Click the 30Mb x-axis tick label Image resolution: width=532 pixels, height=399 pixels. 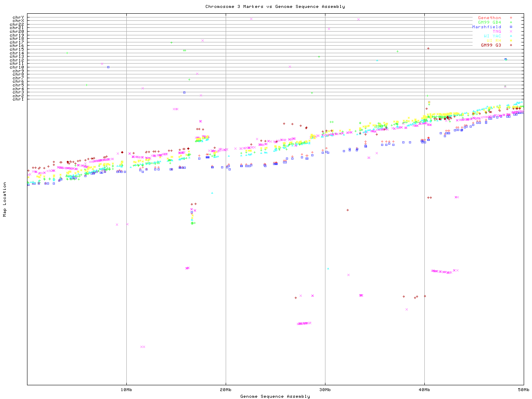click(325, 390)
